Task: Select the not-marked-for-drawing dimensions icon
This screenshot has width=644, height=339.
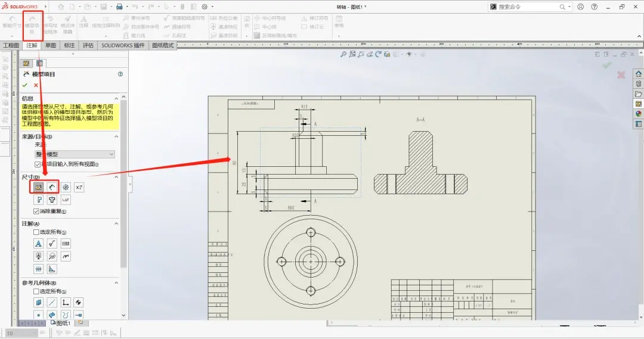Action: (52, 187)
